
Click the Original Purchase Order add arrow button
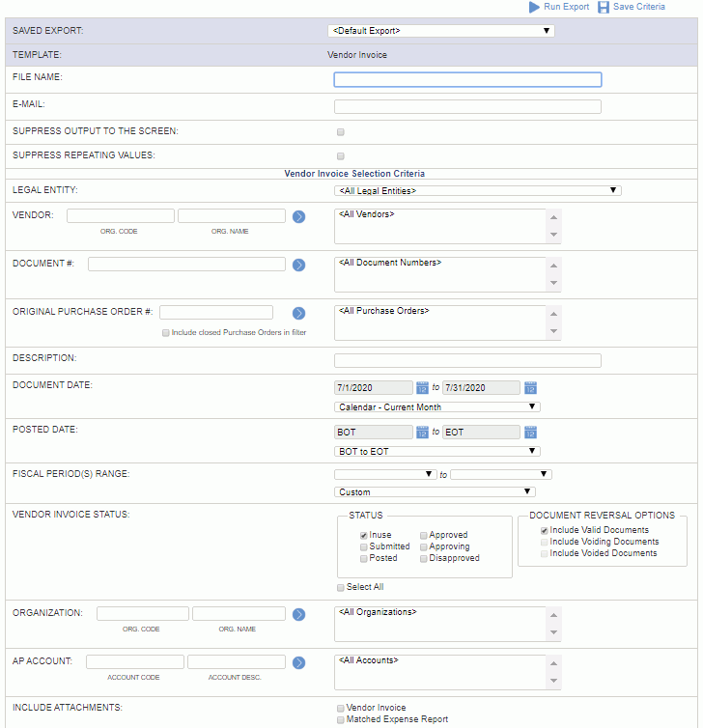coord(299,314)
